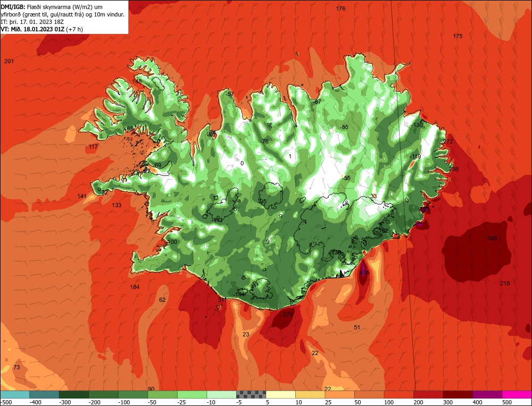Click the value 117 in the western sea
Viewport: 532px width, 406px height.
(93, 147)
